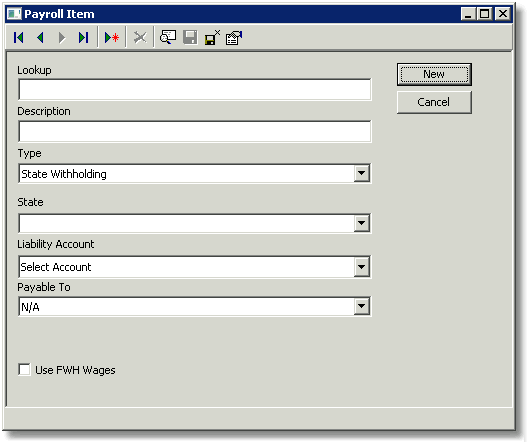Select the Payable To label text
The height and width of the screenshot is (442, 529).
click(44, 287)
